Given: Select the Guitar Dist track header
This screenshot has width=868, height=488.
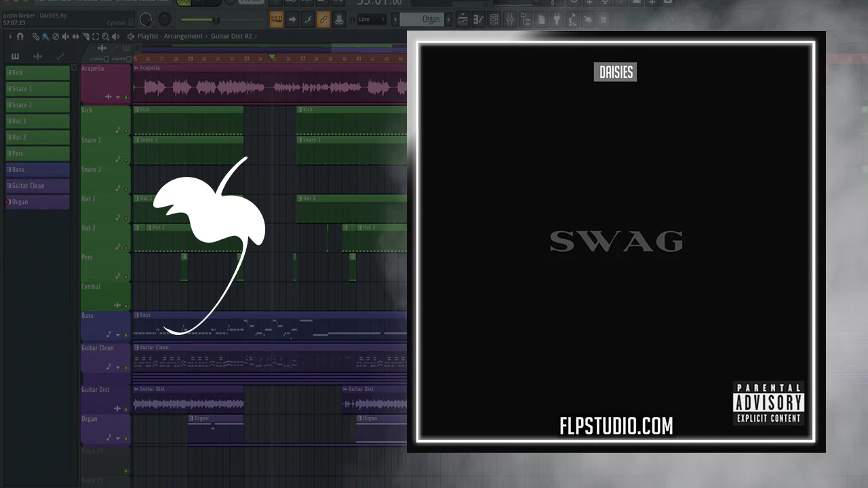Looking at the screenshot, I should coord(105,399).
